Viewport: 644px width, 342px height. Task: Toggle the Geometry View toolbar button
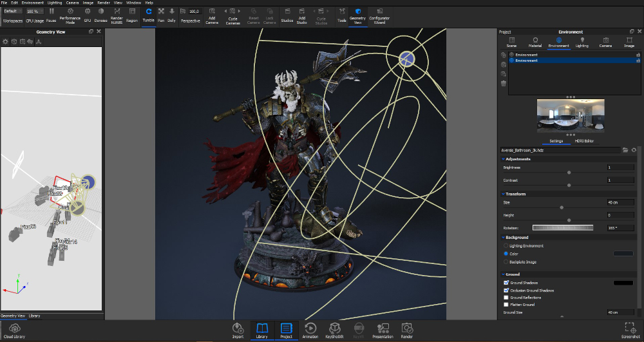[357, 15]
